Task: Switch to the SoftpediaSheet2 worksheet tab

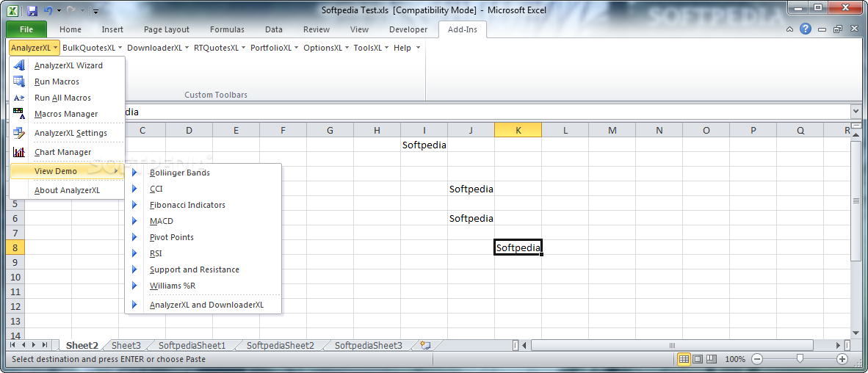Action: click(280, 345)
